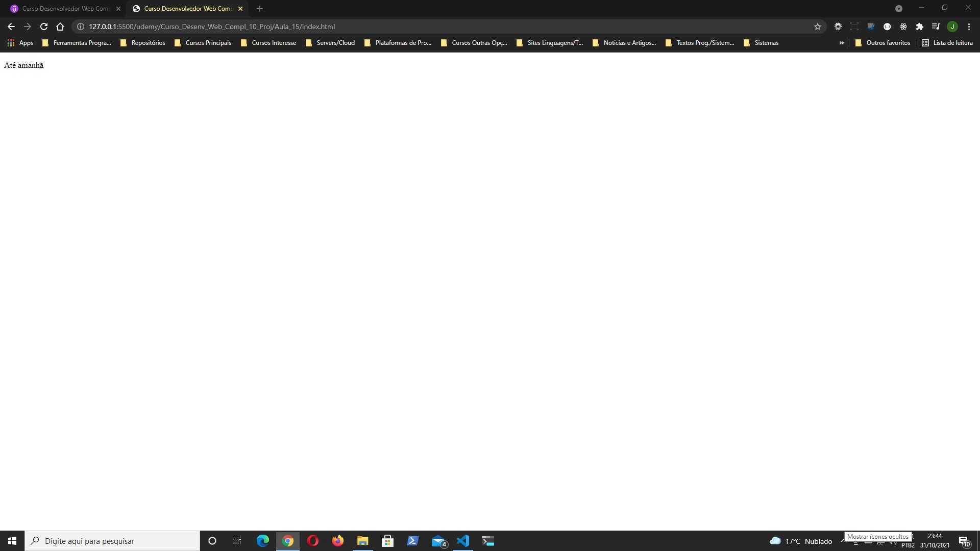Open the Repositórios bookmark folder
The width and height of the screenshot is (980, 551).
coord(143,43)
